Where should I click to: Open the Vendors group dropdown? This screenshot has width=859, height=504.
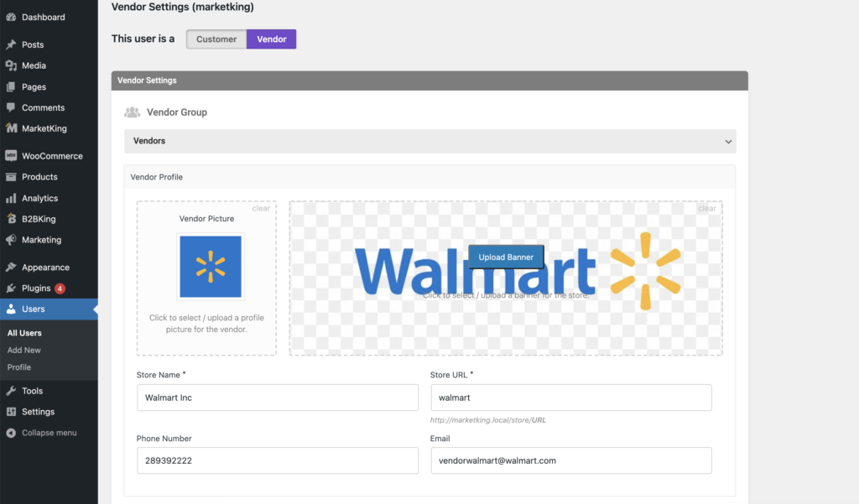click(430, 141)
